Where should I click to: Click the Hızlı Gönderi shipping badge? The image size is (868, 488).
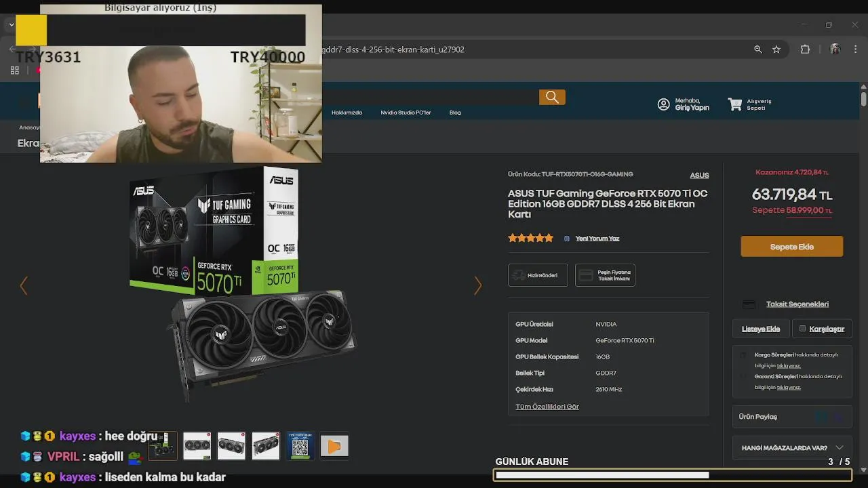click(538, 275)
